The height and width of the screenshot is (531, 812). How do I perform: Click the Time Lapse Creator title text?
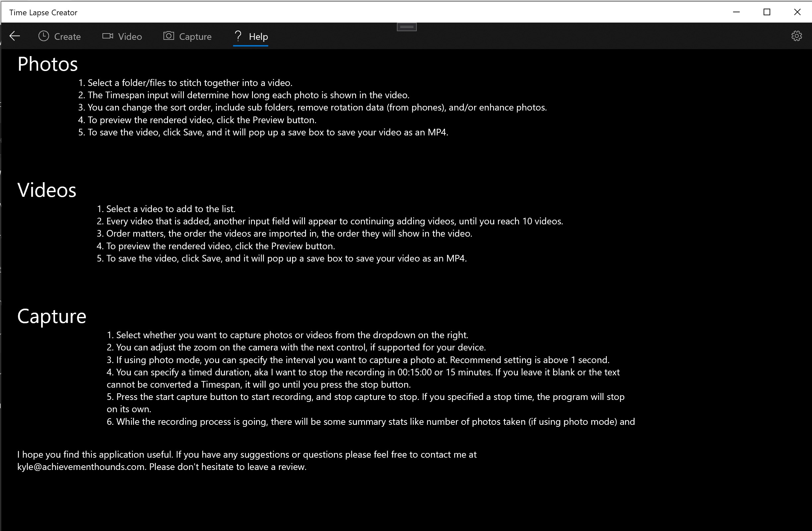click(43, 13)
